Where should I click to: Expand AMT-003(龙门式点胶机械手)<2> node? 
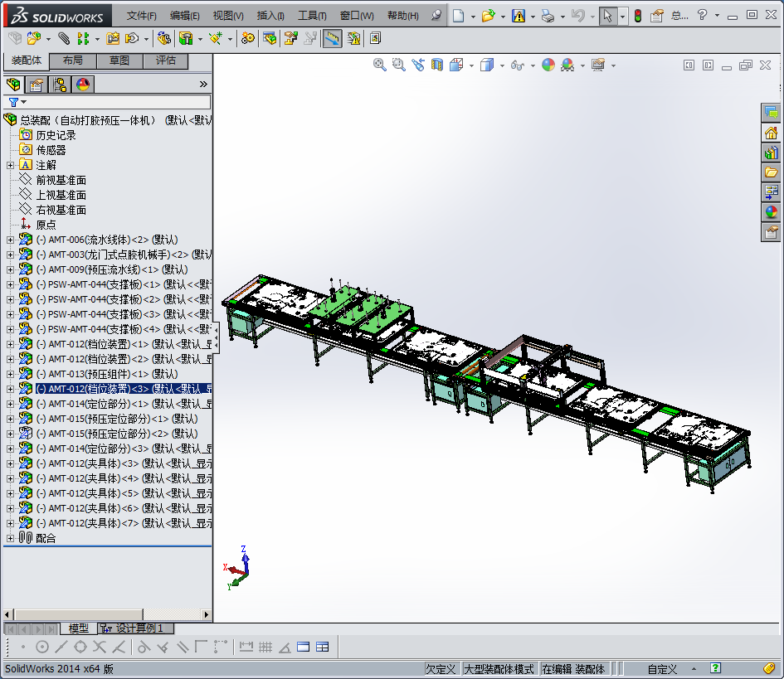pyautogui.click(x=10, y=255)
